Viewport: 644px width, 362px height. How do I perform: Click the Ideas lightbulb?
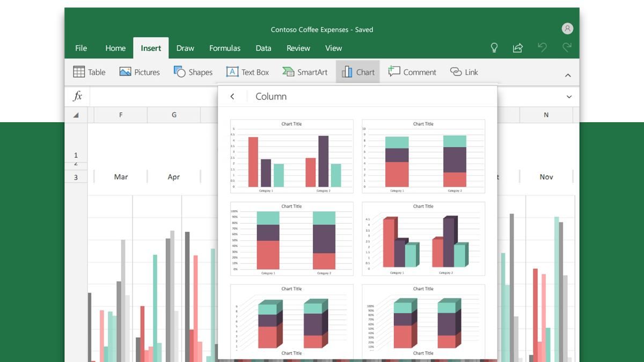pos(494,48)
